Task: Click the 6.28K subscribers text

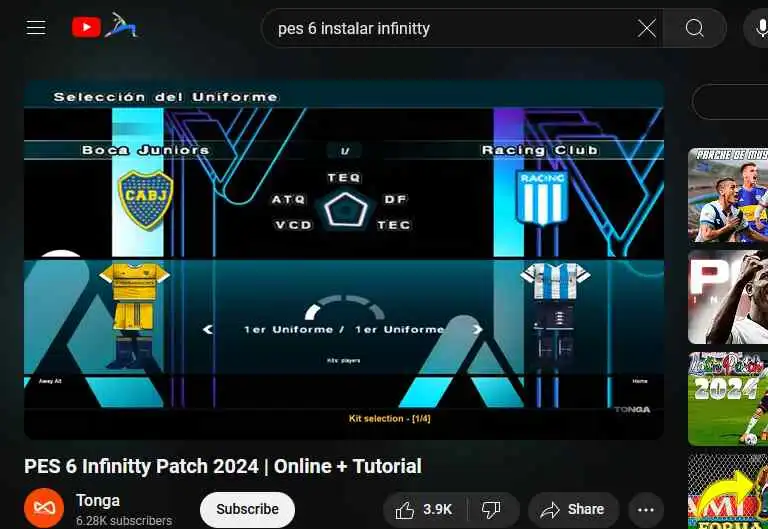Action: [124, 520]
